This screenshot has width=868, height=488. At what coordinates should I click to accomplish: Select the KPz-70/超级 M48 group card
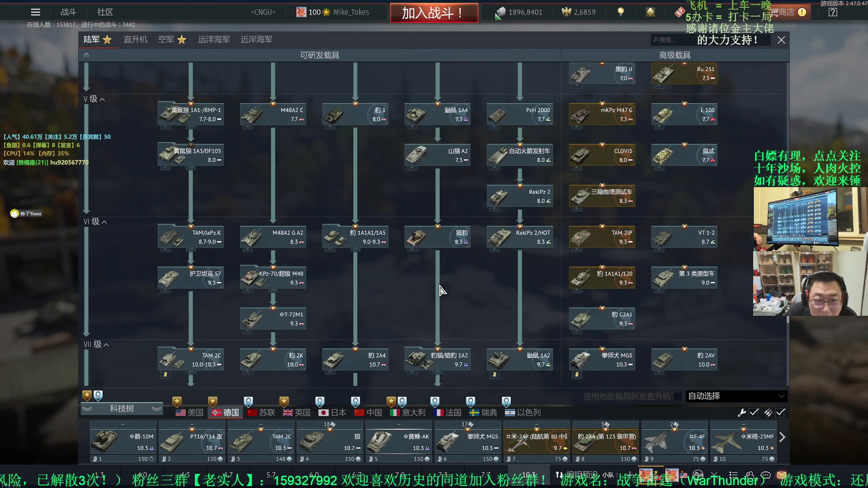pyautogui.click(x=273, y=278)
